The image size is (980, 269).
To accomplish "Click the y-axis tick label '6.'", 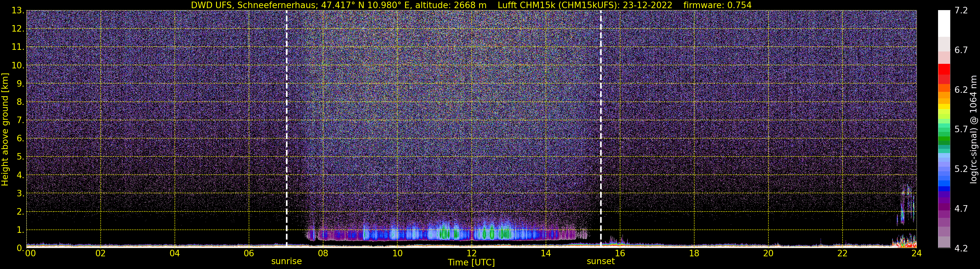I will (20, 139).
